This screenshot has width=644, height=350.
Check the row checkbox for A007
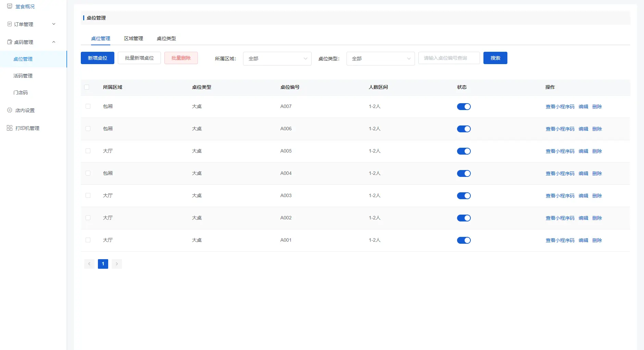click(x=88, y=106)
